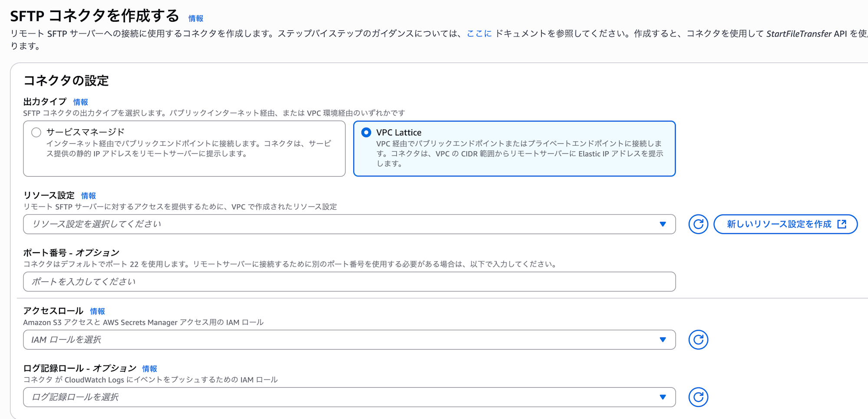This screenshot has width=868, height=419.
Task: Click 情報 link beside the page title
Action: click(196, 18)
